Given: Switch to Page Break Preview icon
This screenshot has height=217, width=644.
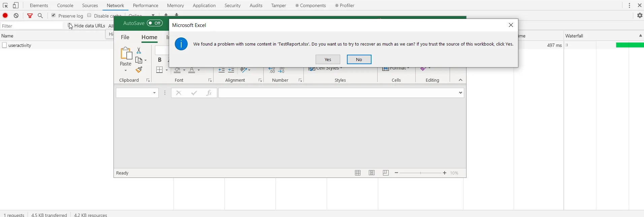Looking at the screenshot, I should (386, 173).
